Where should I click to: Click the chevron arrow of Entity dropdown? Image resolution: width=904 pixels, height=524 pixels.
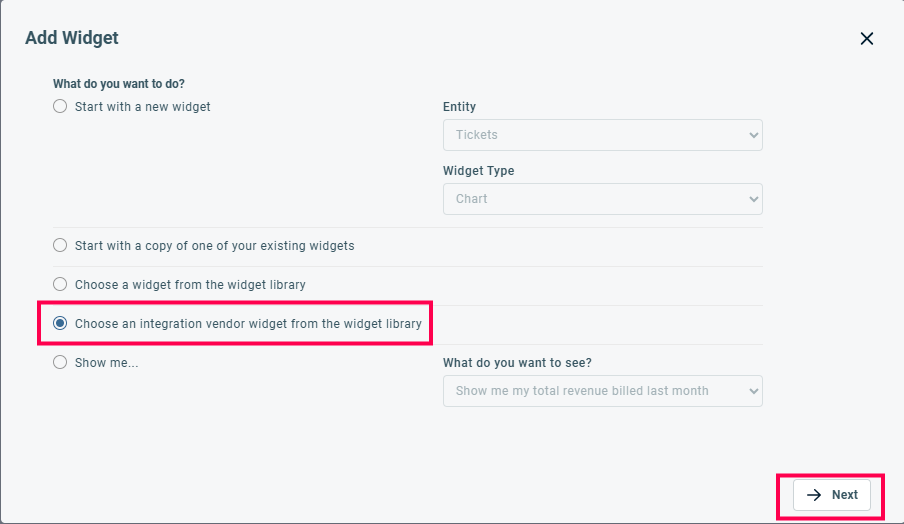tap(752, 135)
